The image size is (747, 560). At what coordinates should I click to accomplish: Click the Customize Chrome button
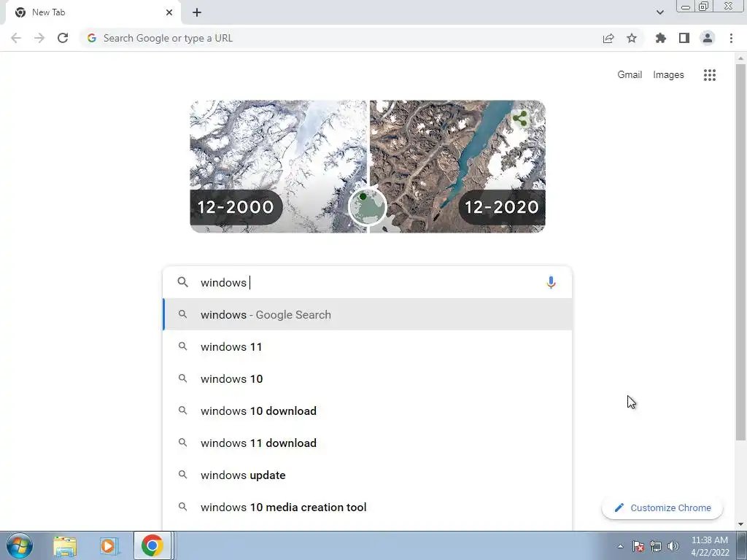pyautogui.click(x=662, y=507)
